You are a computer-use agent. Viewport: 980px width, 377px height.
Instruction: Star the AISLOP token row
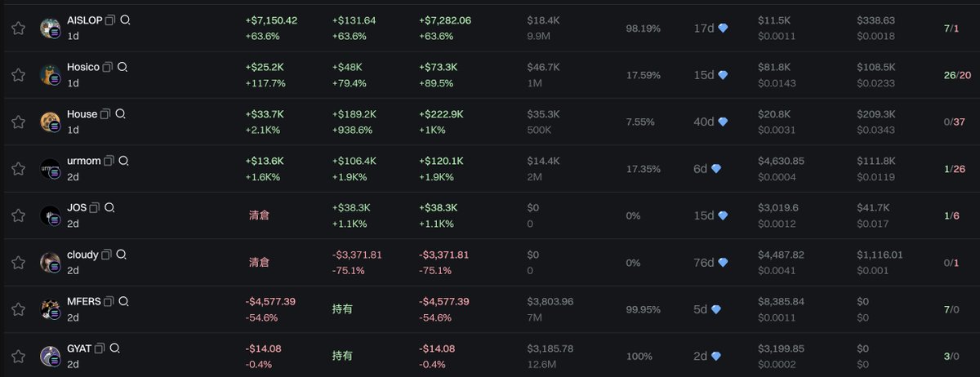tap(18, 28)
